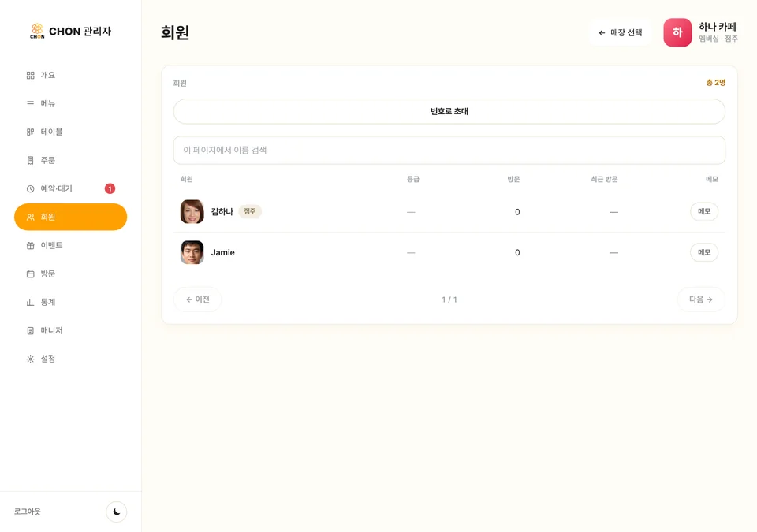The height and width of the screenshot is (532, 757).
Task: Focus the 이름 검색 input field
Action: (449, 150)
